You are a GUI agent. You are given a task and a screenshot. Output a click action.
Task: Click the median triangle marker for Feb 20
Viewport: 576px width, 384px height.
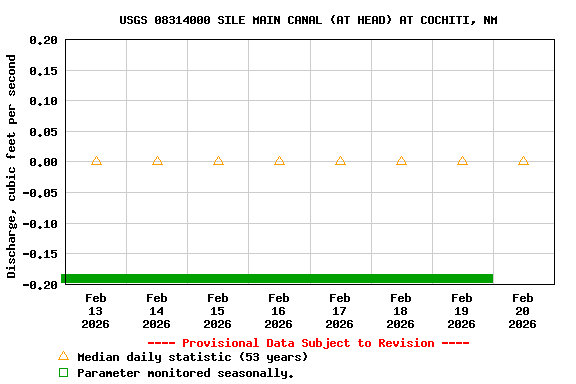coord(523,161)
